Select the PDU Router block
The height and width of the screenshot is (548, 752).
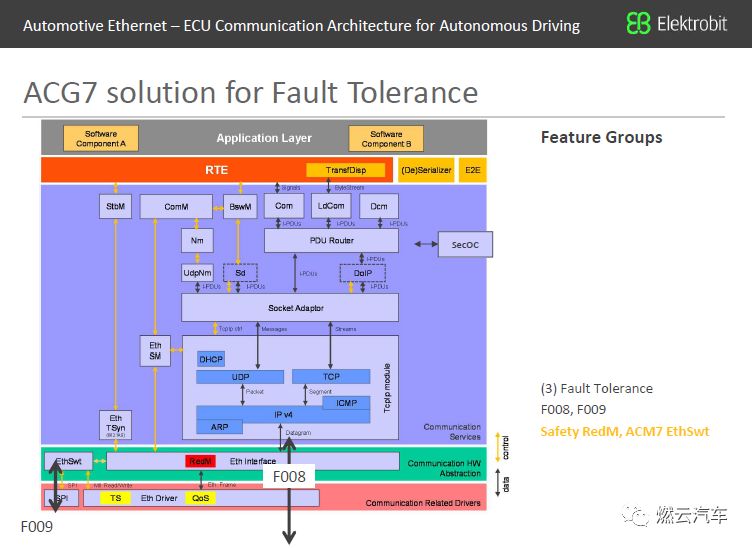tap(331, 240)
